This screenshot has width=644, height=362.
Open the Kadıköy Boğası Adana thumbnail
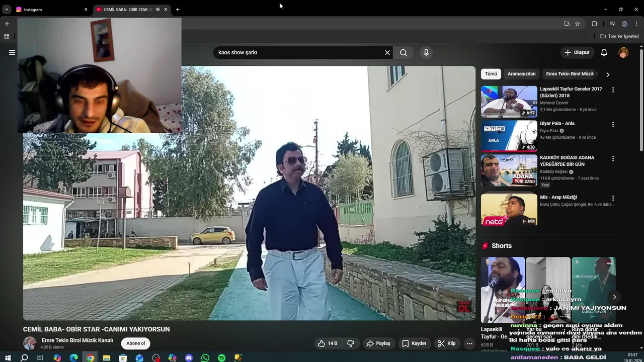509,170
